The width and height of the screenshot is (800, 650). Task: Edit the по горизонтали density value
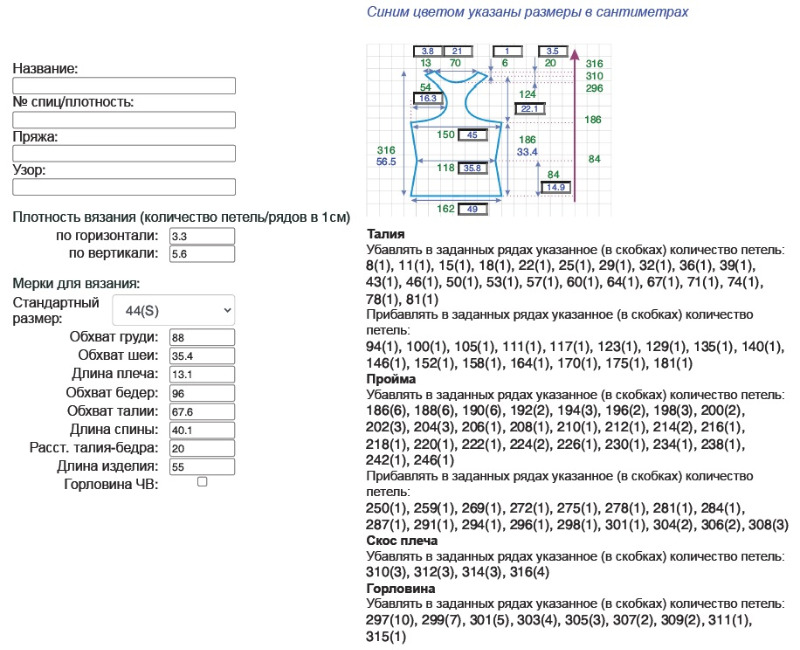coord(201,236)
